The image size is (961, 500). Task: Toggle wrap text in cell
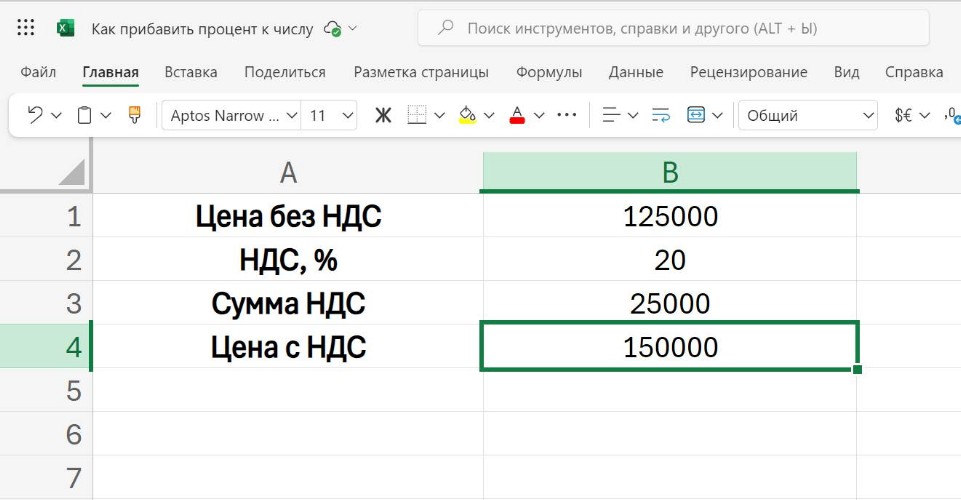660,116
